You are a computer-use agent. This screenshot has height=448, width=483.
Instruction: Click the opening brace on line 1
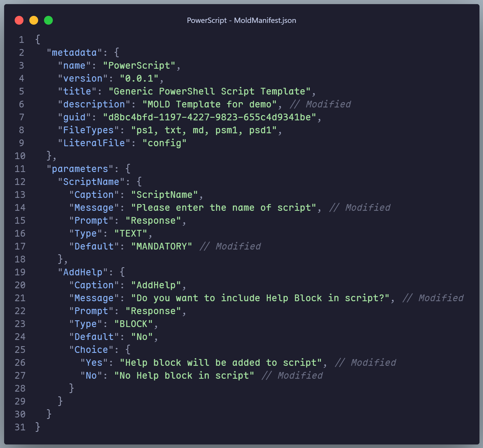tap(38, 40)
